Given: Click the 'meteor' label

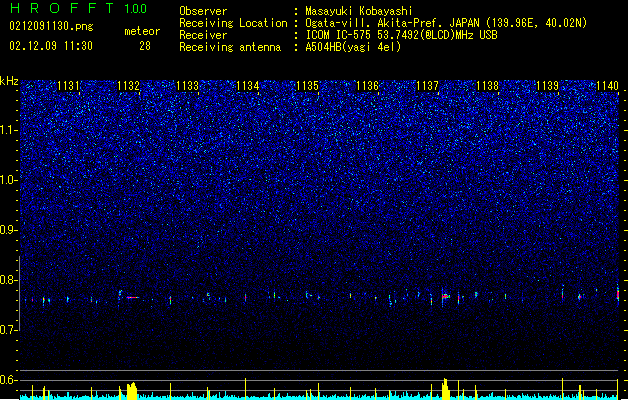Looking at the screenshot, I should pos(142,31).
